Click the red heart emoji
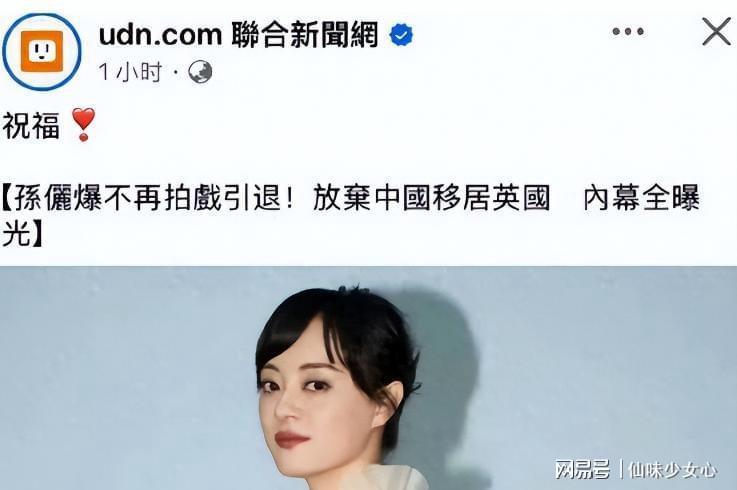The width and height of the screenshot is (737, 490). coord(83,124)
